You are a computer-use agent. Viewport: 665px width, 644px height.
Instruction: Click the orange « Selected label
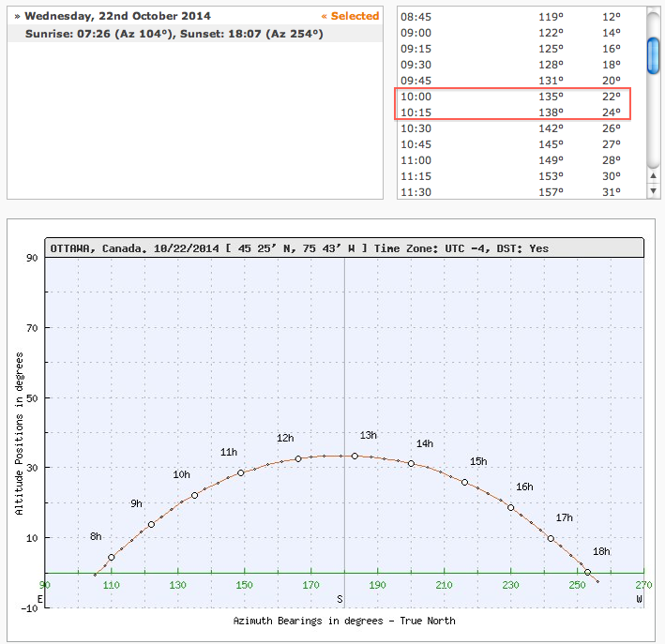(x=350, y=16)
